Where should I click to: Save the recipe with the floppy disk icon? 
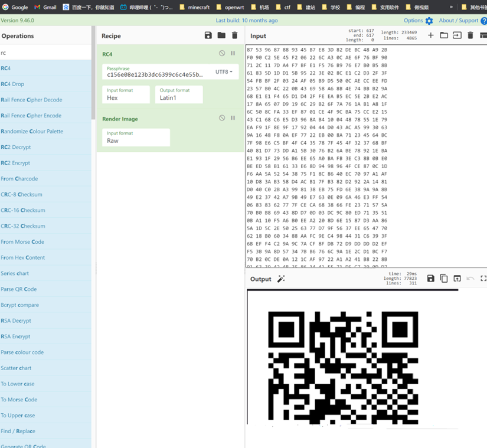pyautogui.click(x=208, y=35)
